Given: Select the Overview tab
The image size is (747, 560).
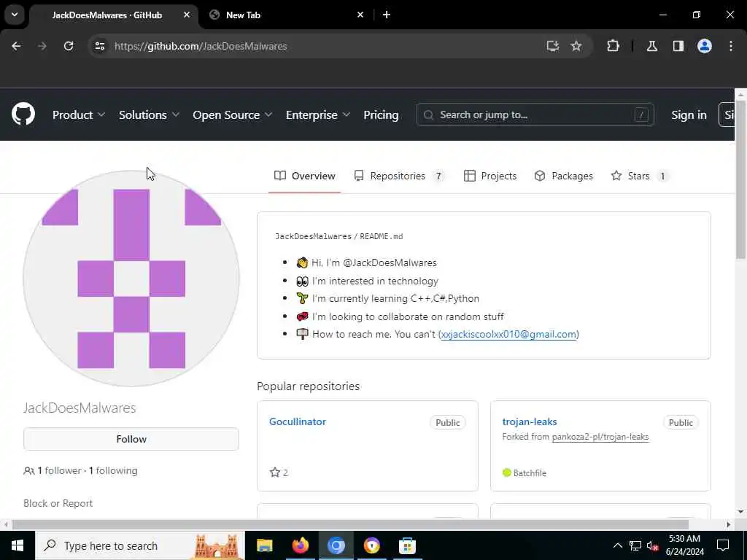Looking at the screenshot, I should pyautogui.click(x=305, y=176).
